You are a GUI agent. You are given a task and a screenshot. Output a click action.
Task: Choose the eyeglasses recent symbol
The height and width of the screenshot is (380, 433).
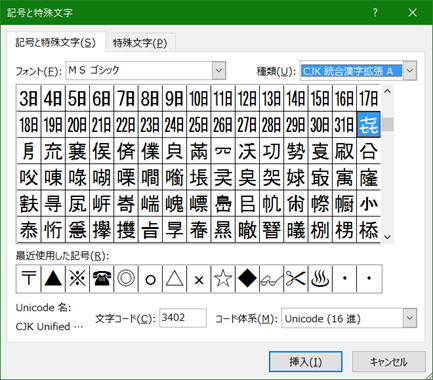click(x=272, y=279)
